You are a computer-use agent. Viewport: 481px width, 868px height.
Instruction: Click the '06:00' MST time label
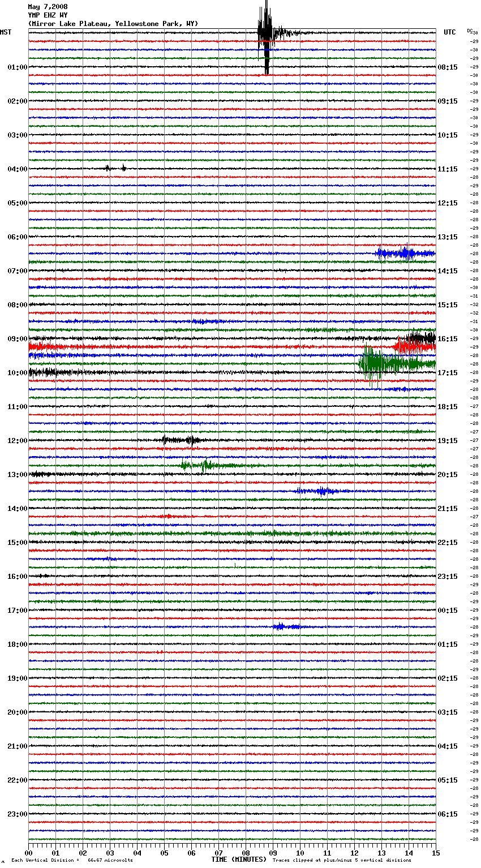pos(18,237)
